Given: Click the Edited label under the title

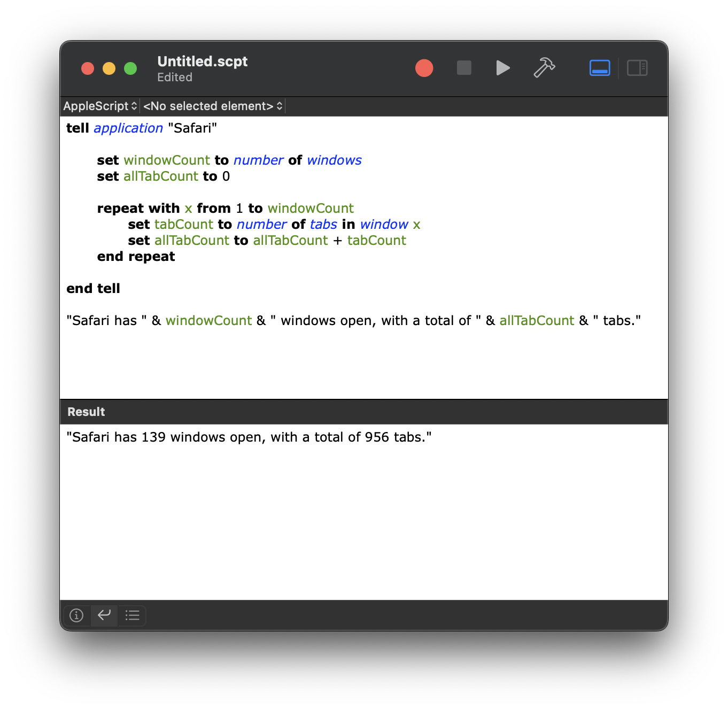Looking at the screenshot, I should coord(175,77).
